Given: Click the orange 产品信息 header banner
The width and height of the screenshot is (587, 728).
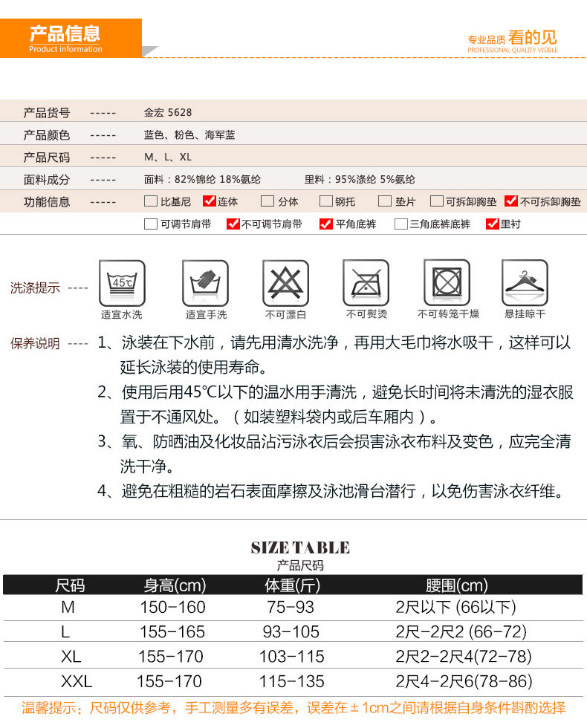Looking at the screenshot, I should click(x=71, y=38).
